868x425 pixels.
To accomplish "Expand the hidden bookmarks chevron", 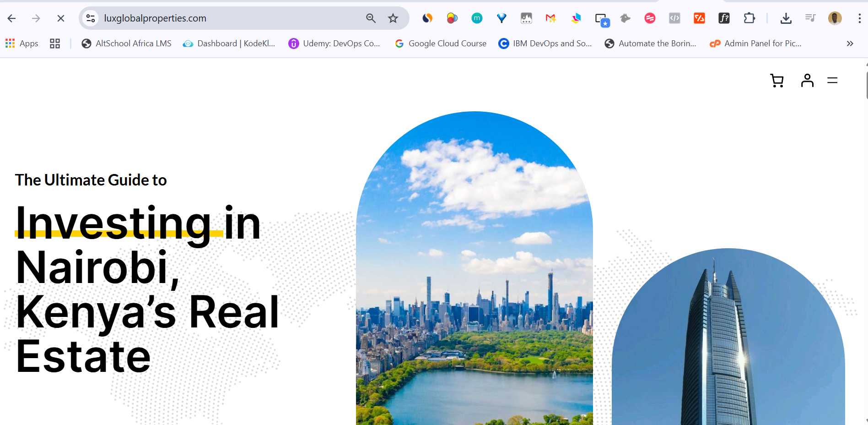I will (850, 44).
